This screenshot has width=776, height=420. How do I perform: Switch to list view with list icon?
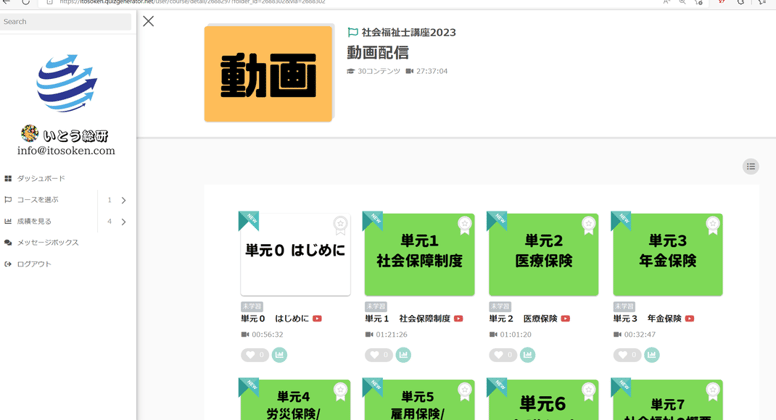point(751,167)
